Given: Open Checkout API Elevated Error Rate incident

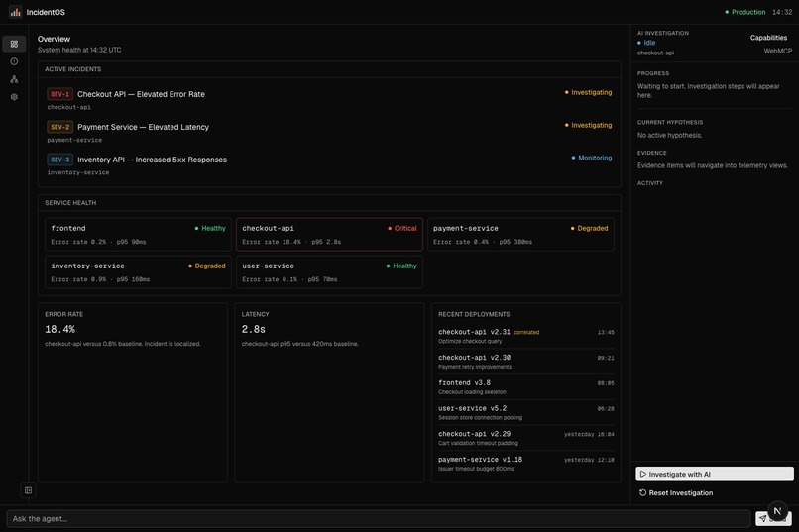Looking at the screenshot, I should coord(329,99).
